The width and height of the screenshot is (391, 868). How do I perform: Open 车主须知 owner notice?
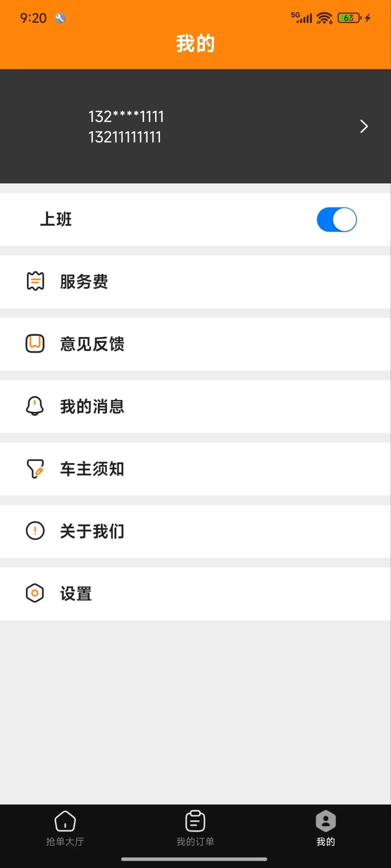(92, 469)
